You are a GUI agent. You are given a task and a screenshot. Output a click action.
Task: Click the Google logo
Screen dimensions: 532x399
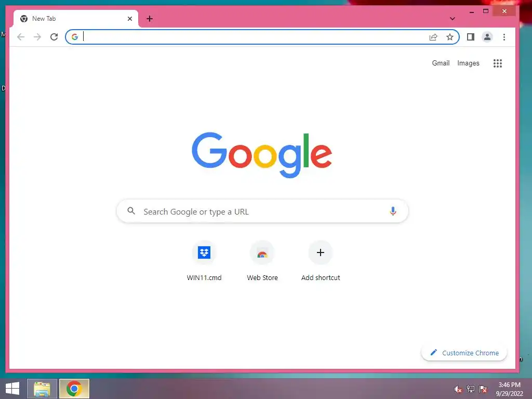(262, 155)
